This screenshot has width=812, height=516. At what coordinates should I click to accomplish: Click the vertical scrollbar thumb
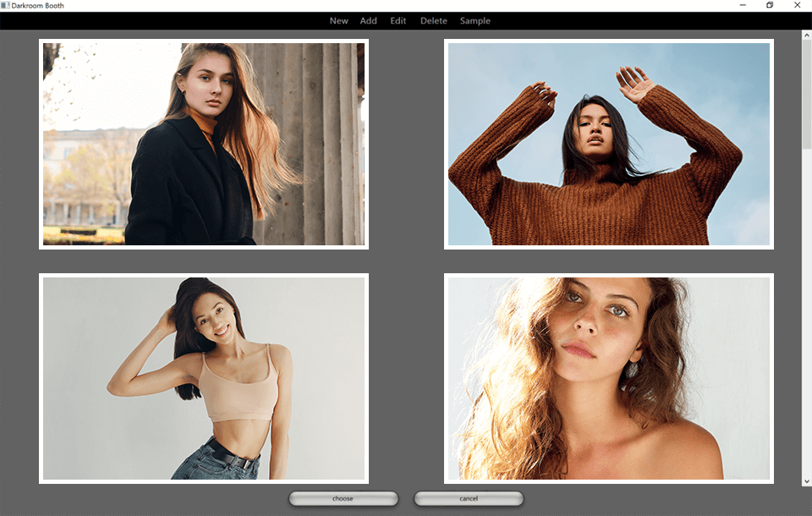coord(806,93)
